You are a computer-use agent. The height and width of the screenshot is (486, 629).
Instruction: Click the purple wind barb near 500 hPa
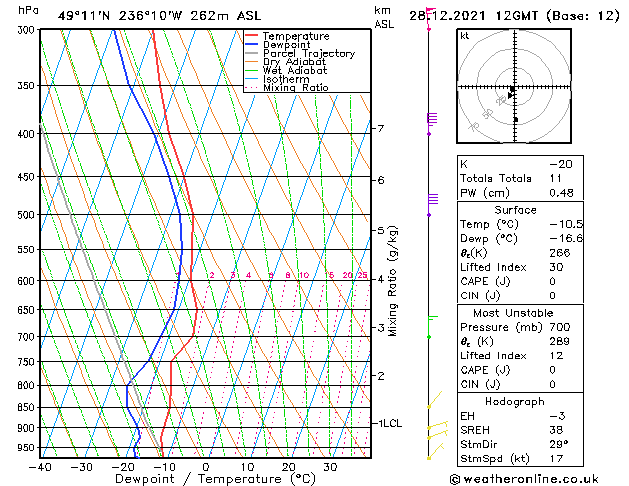432,205
